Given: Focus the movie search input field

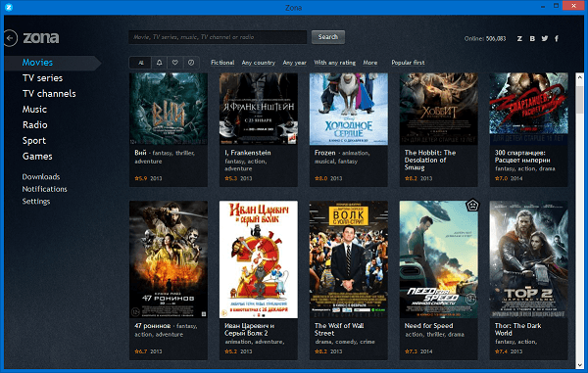Looking at the screenshot, I should tap(218, 37).
